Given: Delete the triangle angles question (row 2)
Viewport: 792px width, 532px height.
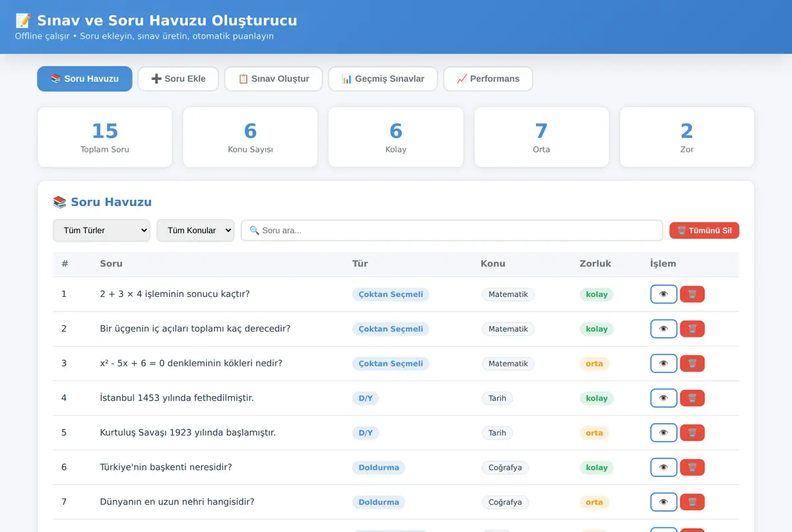Looking at the screenshot, I should [x=692, y=329].
